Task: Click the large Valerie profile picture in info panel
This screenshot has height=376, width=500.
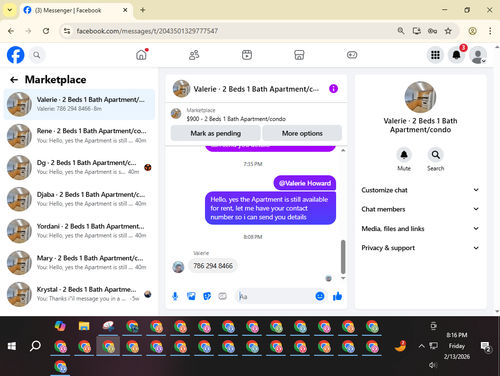Action: click(x=420, y=97)
